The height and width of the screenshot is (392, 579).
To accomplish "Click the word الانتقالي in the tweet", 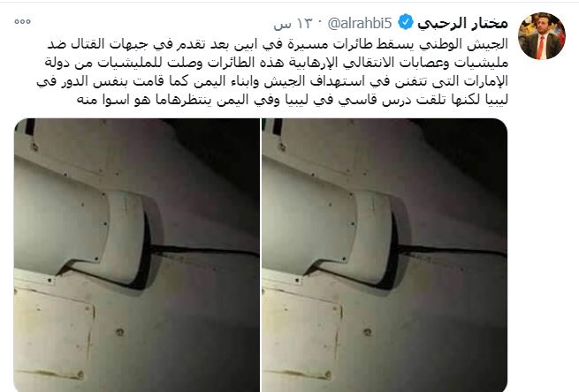I will (368, 63).
